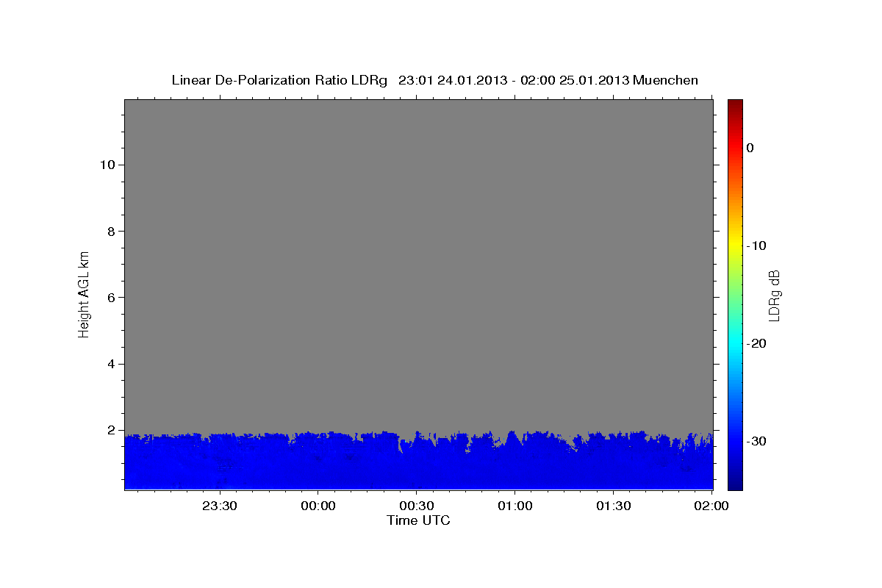Click the '00:30' time tick label
This screenshot has width=882, height=588.
coord(417,506)
